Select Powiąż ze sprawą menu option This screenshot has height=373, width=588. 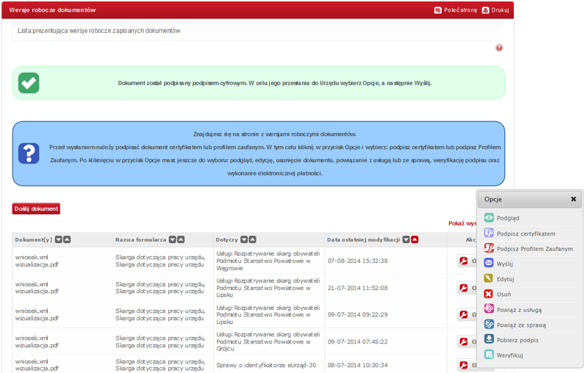(x=520, y=325)
